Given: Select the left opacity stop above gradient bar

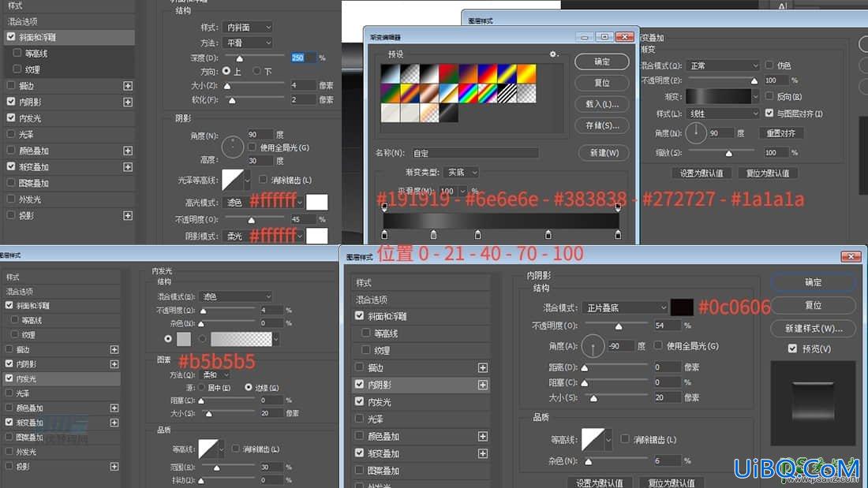Looking at the screenshot, I should tap(385, 207).
